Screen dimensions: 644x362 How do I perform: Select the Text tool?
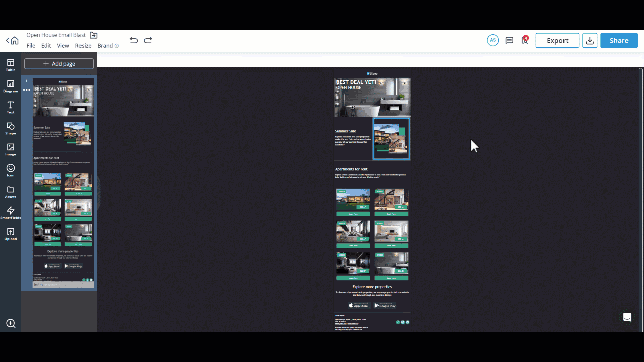click(11, 107)
